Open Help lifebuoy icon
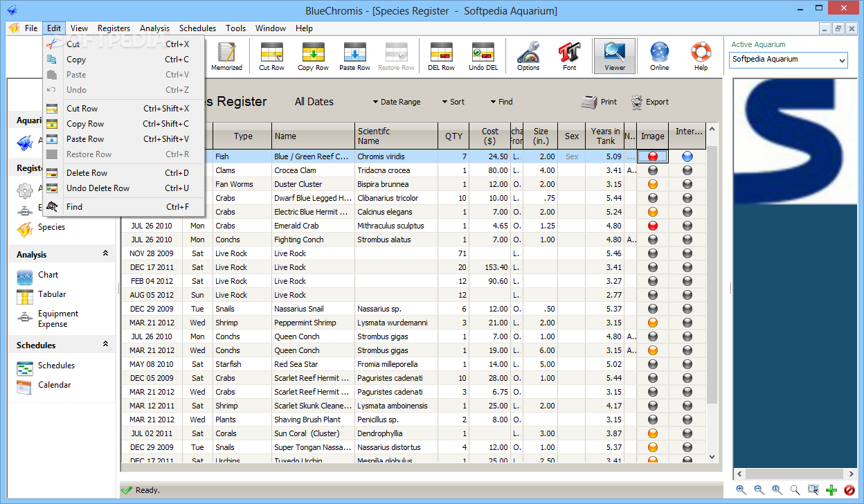The image size is (864, 504). point(701,56)
